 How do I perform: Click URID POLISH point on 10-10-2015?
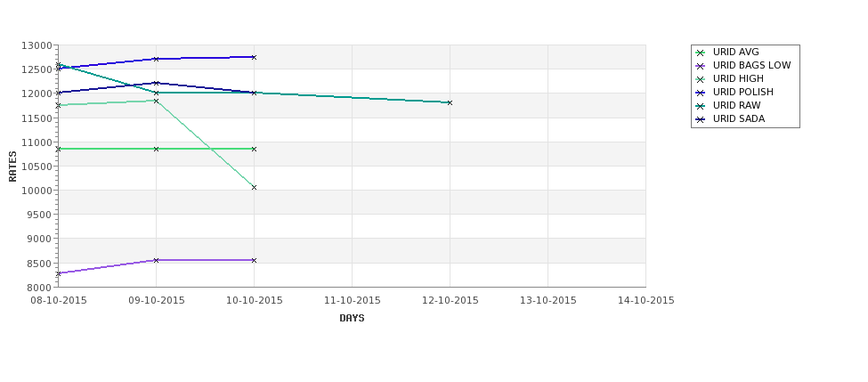coord(254,58)
